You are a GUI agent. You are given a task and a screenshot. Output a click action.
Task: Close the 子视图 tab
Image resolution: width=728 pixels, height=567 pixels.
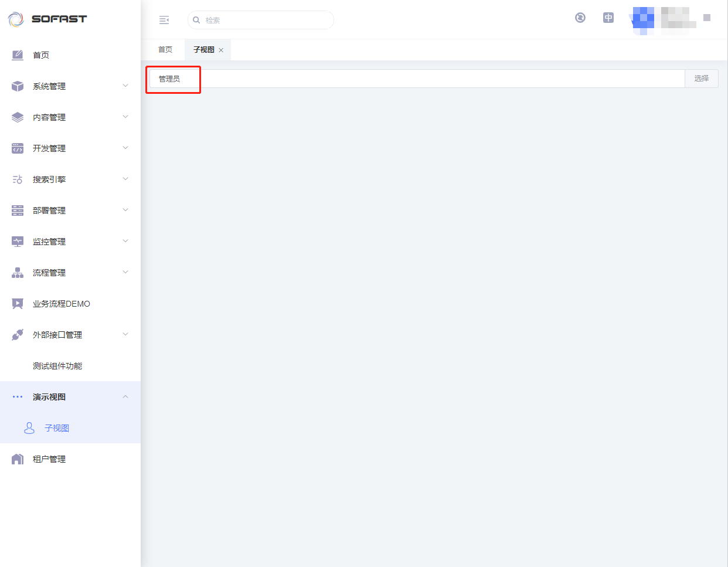coord(221,50)
